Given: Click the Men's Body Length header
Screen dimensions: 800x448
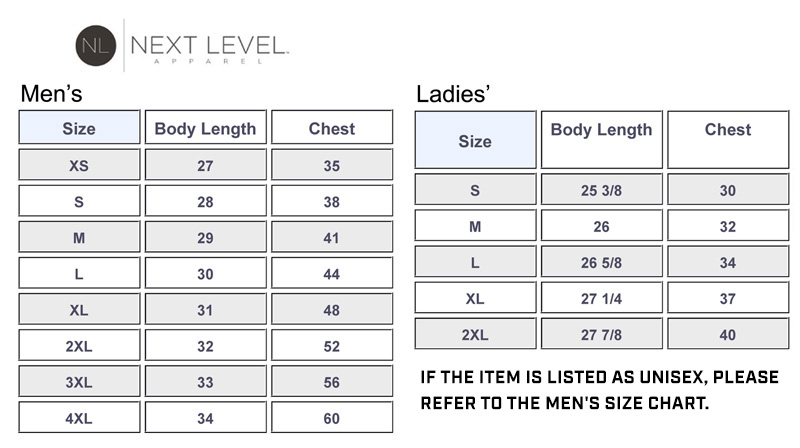Looking at the screenshot, I should (x=205, y=128).
